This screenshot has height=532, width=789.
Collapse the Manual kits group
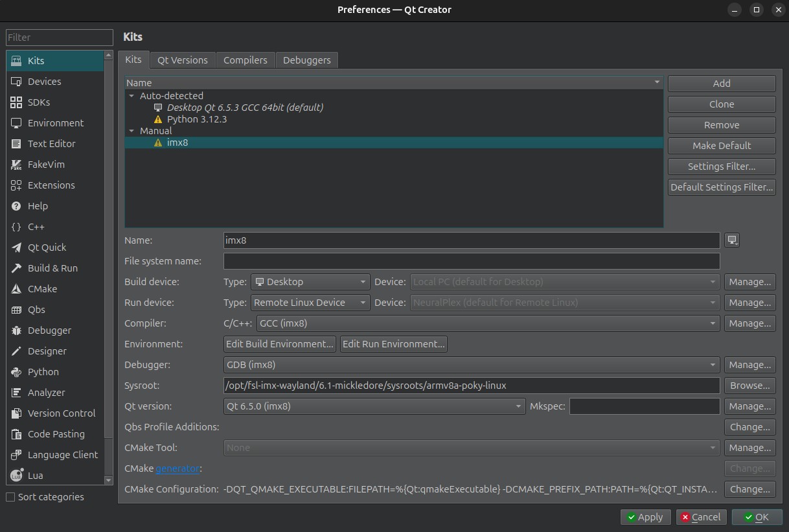pyautogui.click(x=132, y=131)
